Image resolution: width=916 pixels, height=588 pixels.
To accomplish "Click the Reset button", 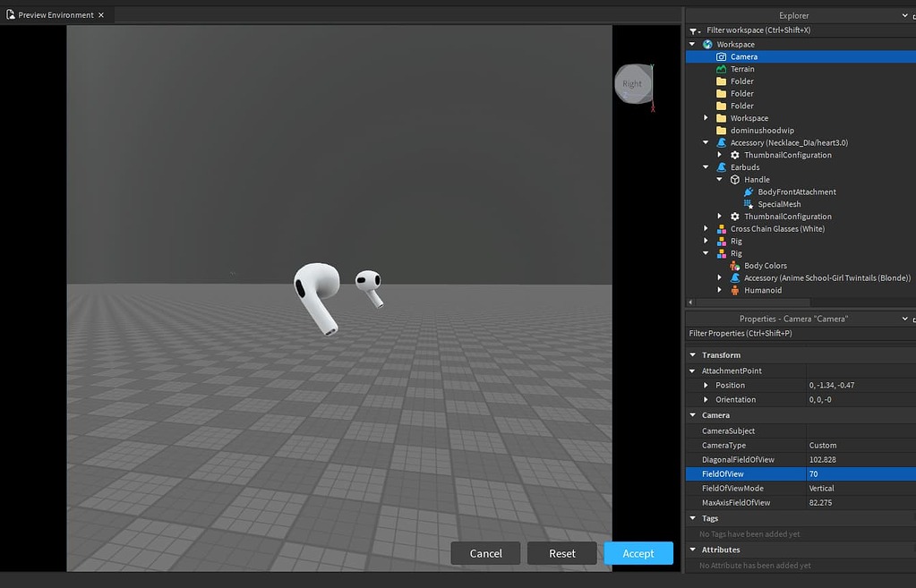I will coord(561,553).
